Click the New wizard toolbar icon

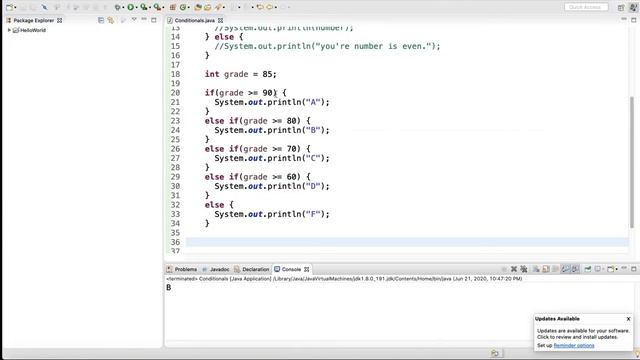pos(9,7)
